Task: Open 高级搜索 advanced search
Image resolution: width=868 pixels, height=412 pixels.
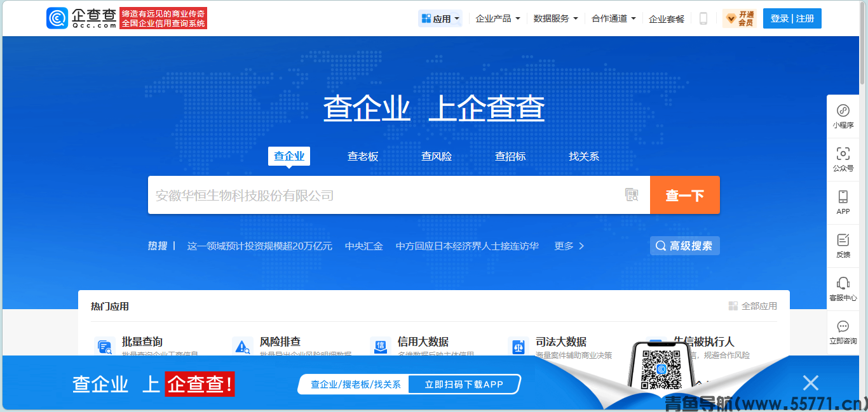Action: (685, 246)
